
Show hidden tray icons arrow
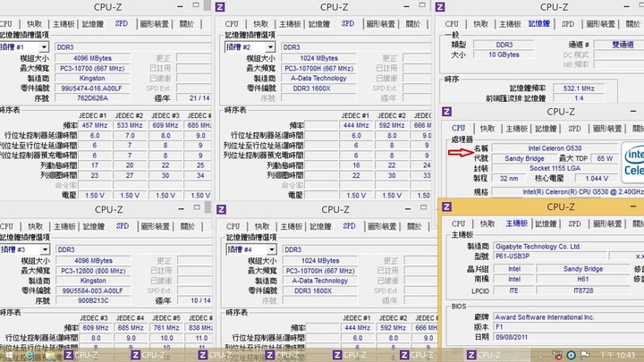click(x=540, y=356)
